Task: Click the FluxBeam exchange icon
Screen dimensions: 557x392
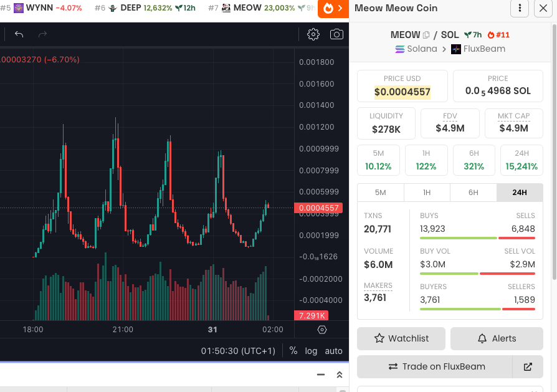Action: (x=456, y=49)
